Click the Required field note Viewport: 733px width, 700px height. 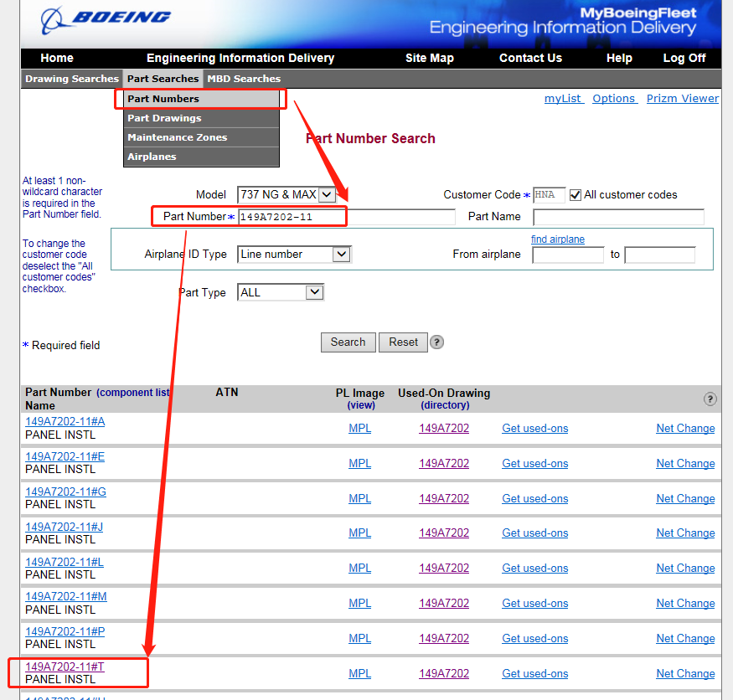(x=61, y=345)
